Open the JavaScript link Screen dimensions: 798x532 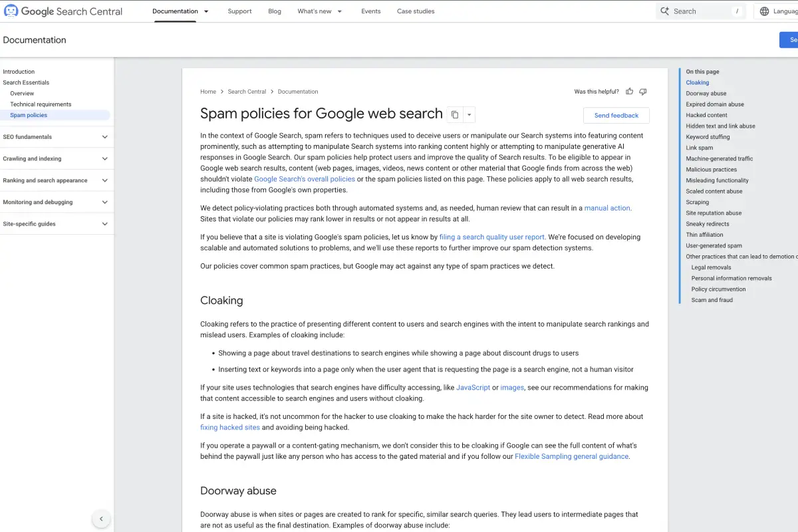coord(473,388)
